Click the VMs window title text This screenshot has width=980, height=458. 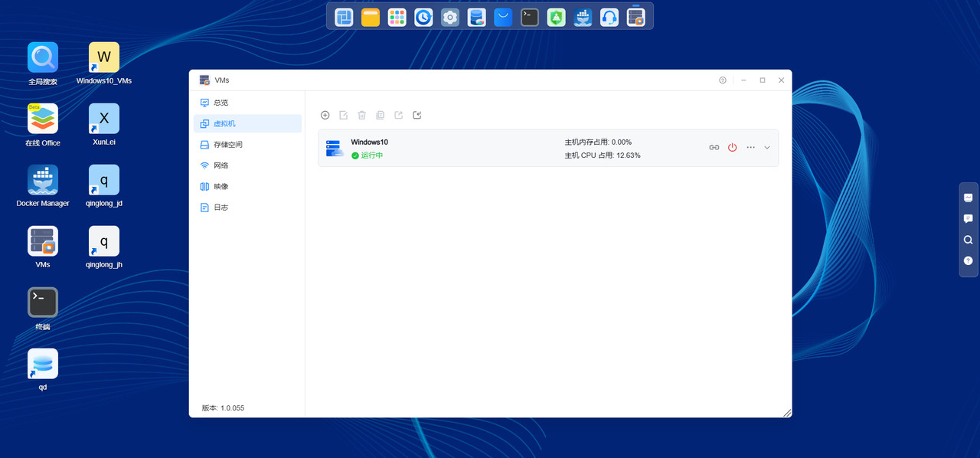tap(222, 80)
